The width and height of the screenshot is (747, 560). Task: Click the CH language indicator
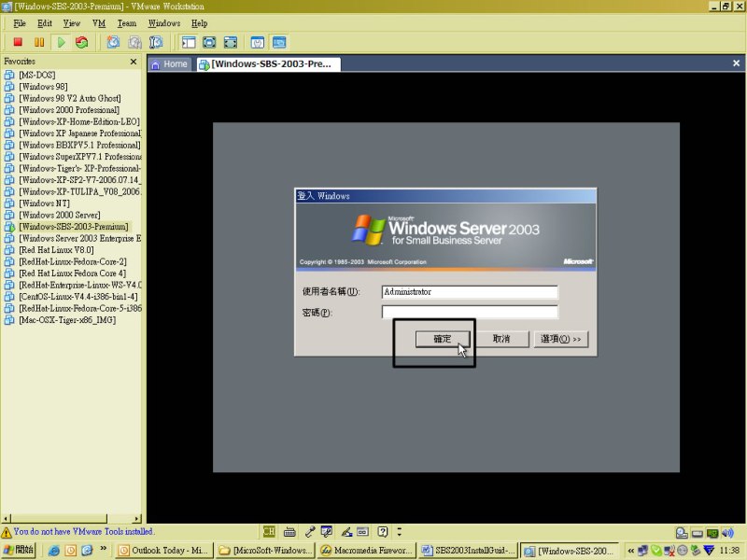point(269,531)
